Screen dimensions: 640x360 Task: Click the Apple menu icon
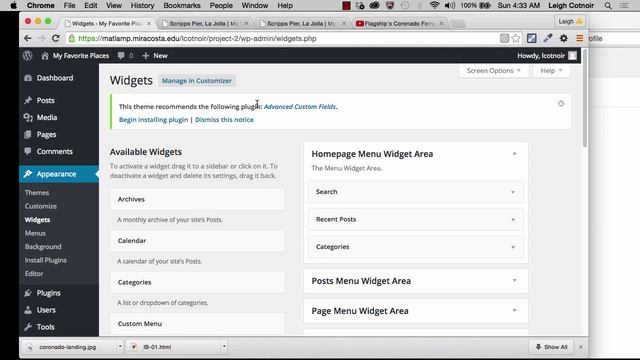13,6
